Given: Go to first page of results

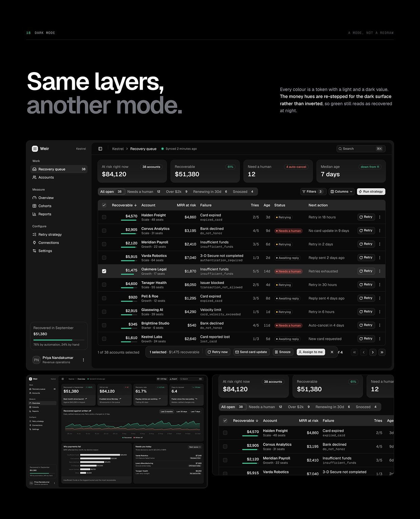Looking at the screenshot, I should tap(355, 352).
